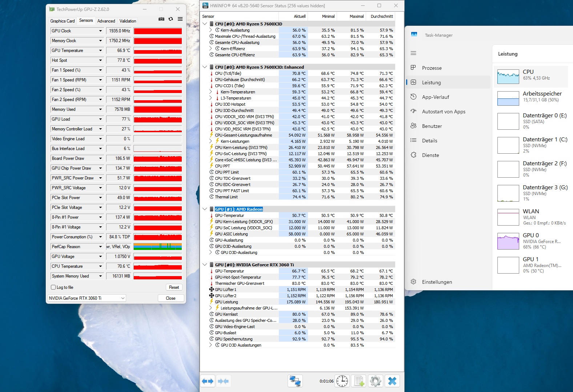Take GPU-Z screenshot with camera icon
The height and width of the screenshot is (392, 573).
tap(161, 19)
